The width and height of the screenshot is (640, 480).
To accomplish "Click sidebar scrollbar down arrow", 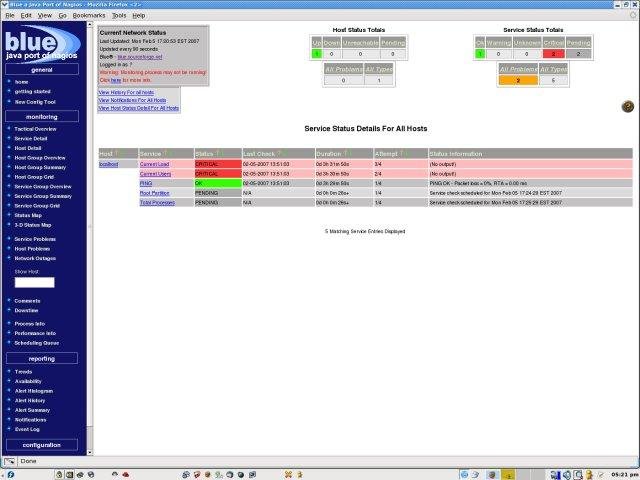I will pos(90,452).
